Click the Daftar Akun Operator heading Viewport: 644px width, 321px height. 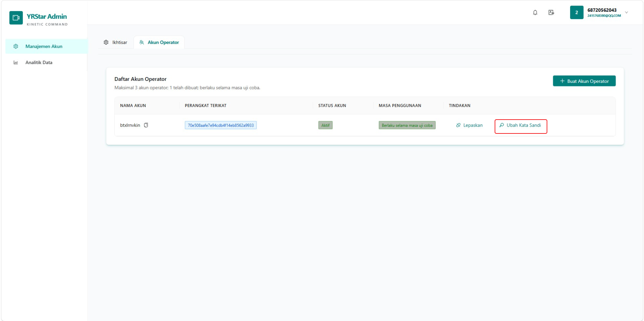[x=140, y=79]
